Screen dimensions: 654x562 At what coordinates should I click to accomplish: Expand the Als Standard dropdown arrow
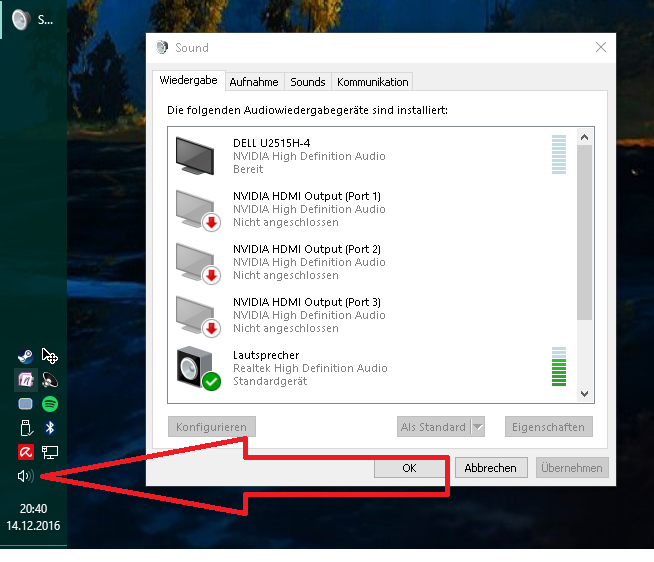coord(478,427)
